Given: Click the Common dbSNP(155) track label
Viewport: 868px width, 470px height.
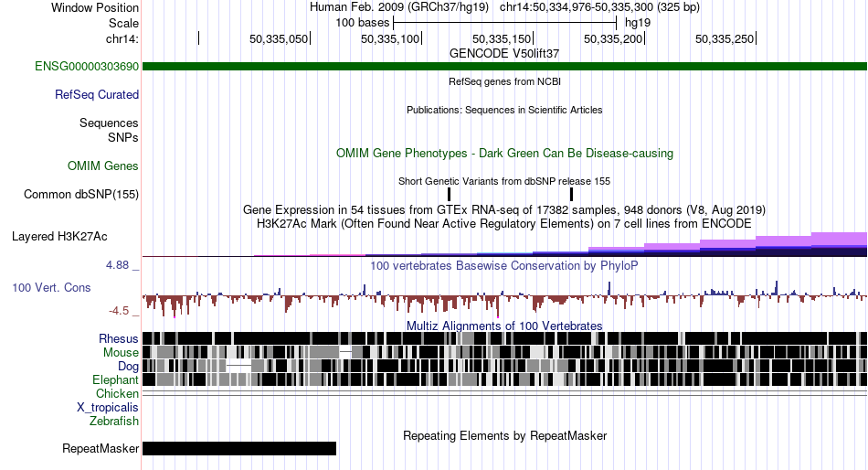Looking at the screenshot, I should coord(80,195).
